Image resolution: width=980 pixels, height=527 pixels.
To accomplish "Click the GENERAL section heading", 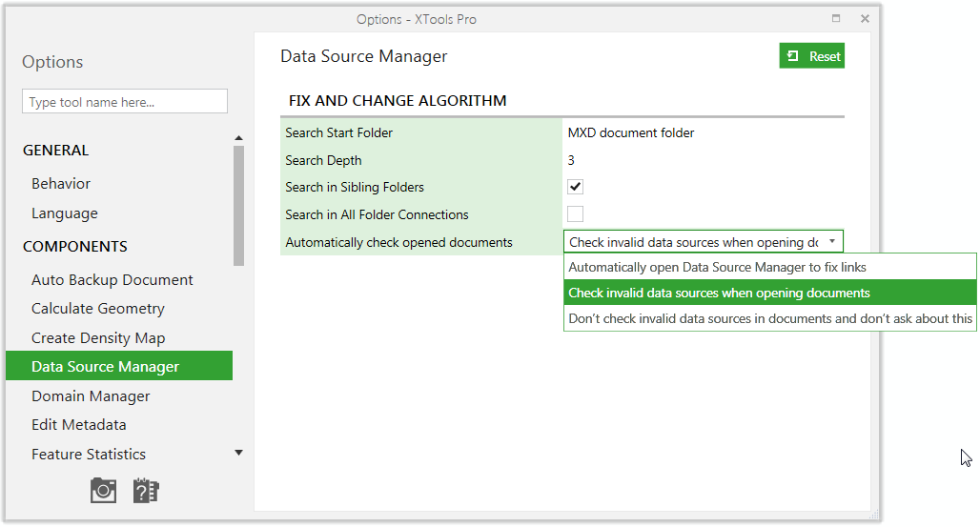I will (x=55, y=150).
